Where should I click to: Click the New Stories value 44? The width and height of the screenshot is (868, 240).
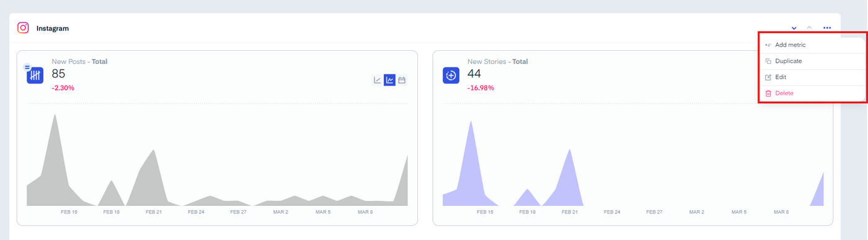click(x=475, y=74)
